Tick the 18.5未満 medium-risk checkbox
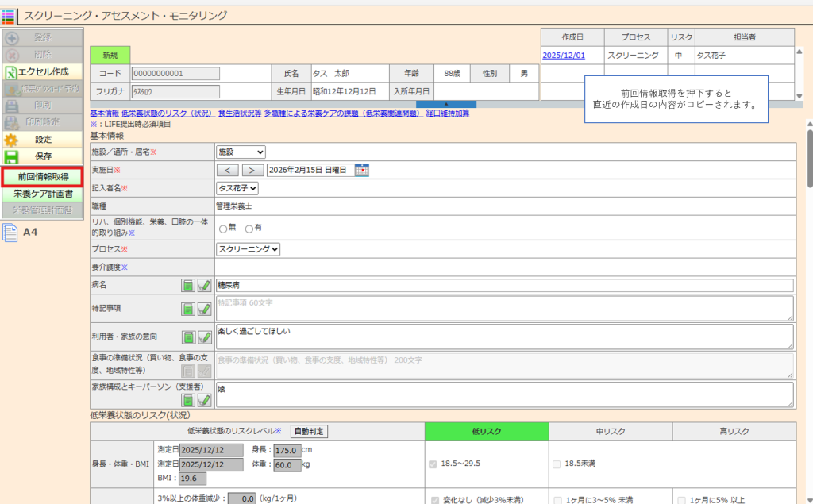813x504 pixels. pyautogui.click(x=556, y=464)
